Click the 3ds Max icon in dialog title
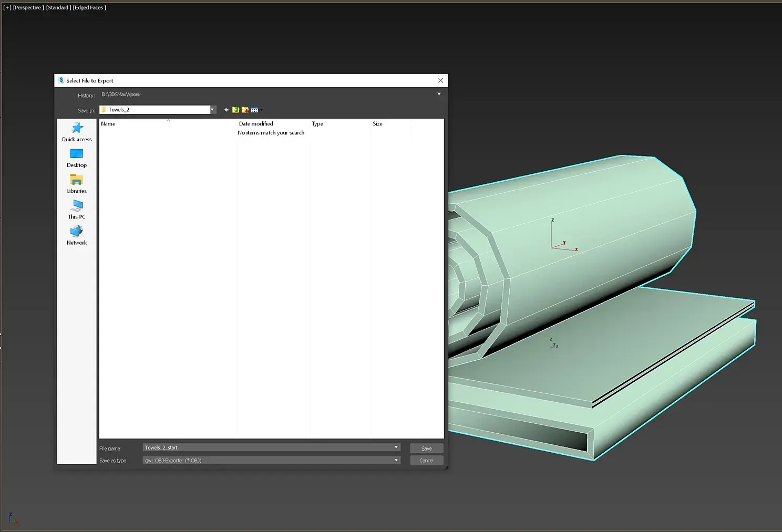 61,80
